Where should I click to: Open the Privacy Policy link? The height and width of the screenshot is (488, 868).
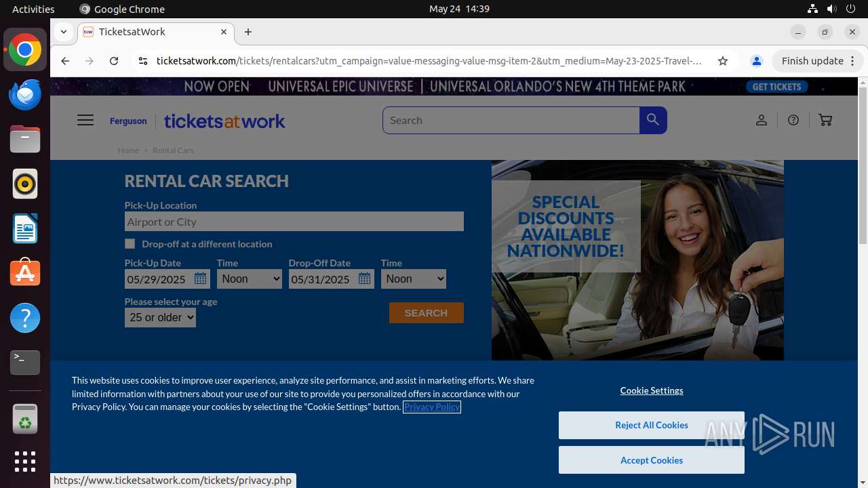coord(432,407)
